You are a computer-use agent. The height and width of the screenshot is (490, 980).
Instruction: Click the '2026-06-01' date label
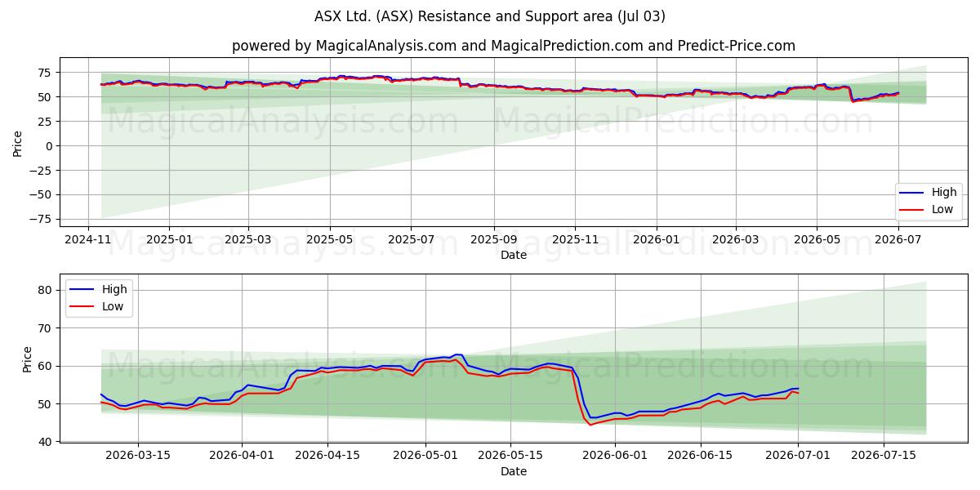(x=615, y=457)
